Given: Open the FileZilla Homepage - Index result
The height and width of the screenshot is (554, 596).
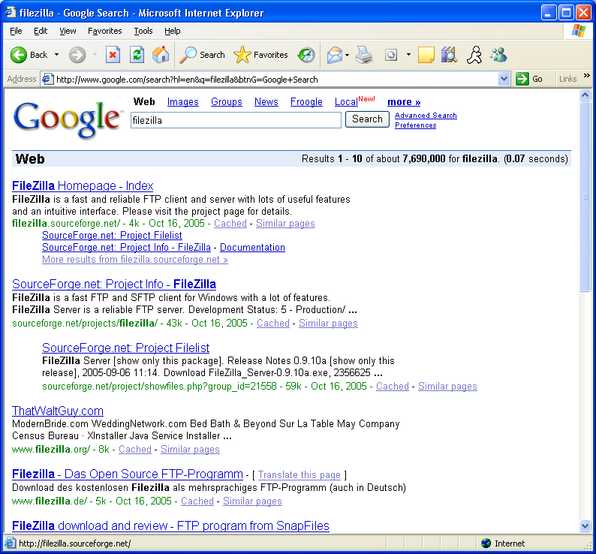Looking at the screenshot, I should 82,186.
